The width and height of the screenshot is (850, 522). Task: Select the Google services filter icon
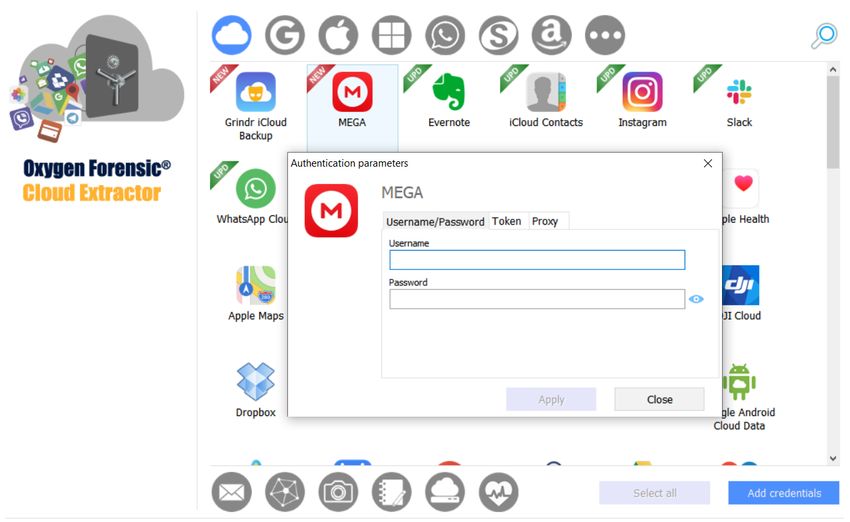(x=285, y=35)
